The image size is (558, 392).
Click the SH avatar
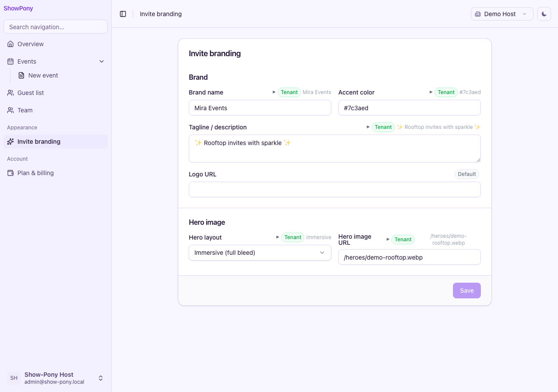coord(14,378)
